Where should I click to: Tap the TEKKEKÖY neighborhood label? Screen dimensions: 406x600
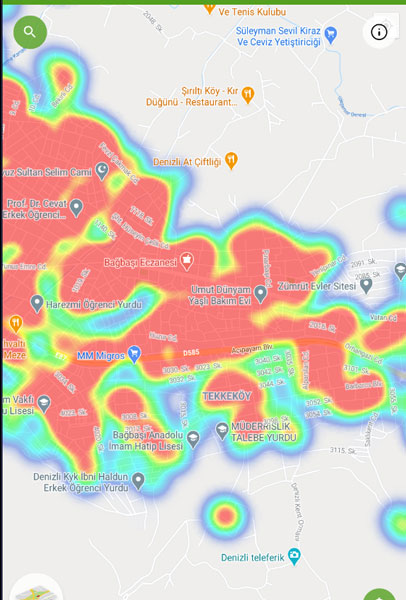click(227, 396)
